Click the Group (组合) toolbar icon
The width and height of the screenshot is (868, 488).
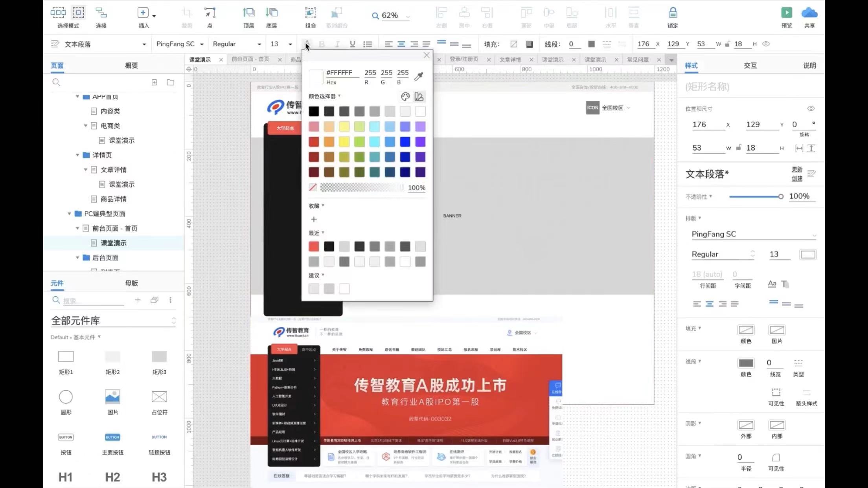310,13
